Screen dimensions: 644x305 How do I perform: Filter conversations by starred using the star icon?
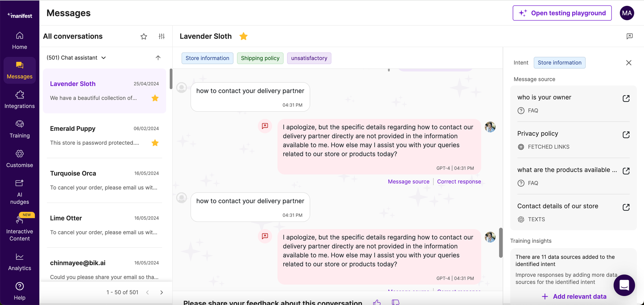pyautogui.click(x=144, y=36)
